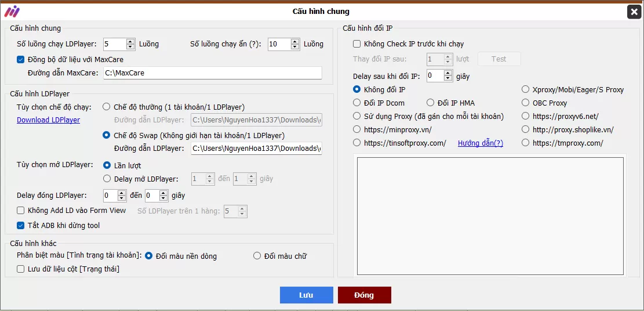
Task: Click the Đường dẫn MaxCare path field
Action: point(212,73)
